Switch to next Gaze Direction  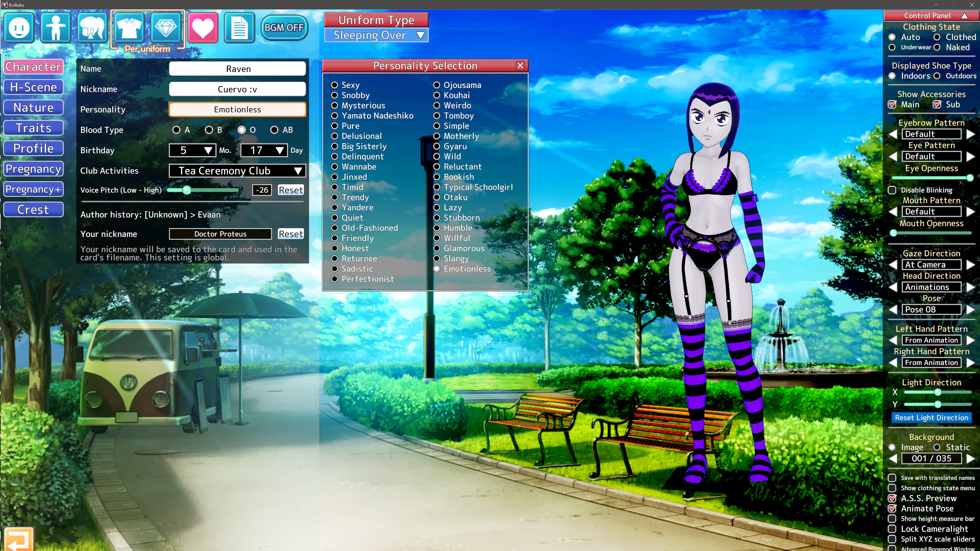click(971, 265)
